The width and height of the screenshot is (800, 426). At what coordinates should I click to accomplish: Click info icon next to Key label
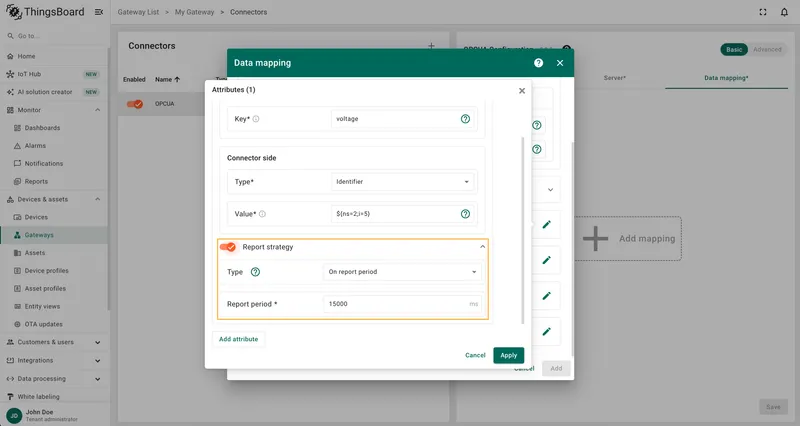[256, 119]
